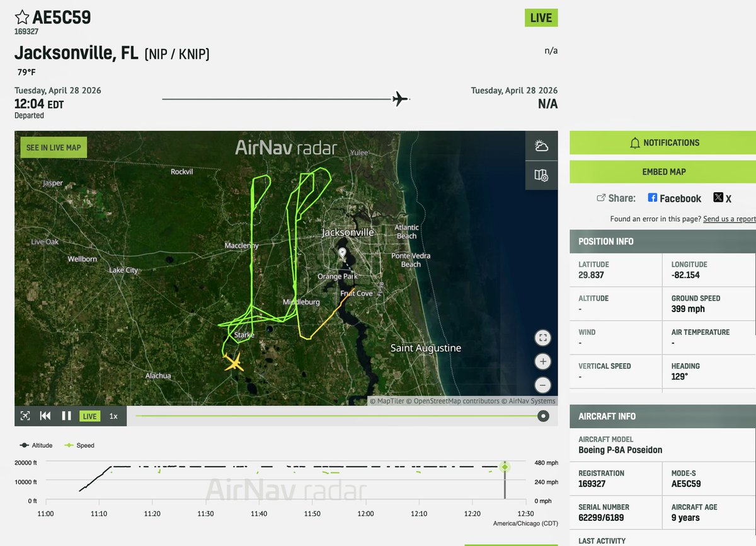Click the Macclenny map label
The image size is (756, 546).
pyautogui.click(x=242, y=245)
